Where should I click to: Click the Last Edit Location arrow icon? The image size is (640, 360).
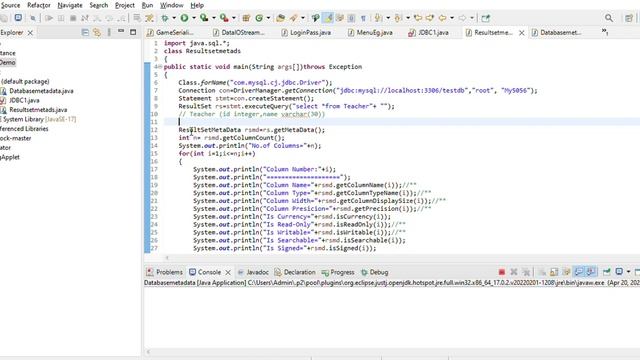click(x=418, y=18)
